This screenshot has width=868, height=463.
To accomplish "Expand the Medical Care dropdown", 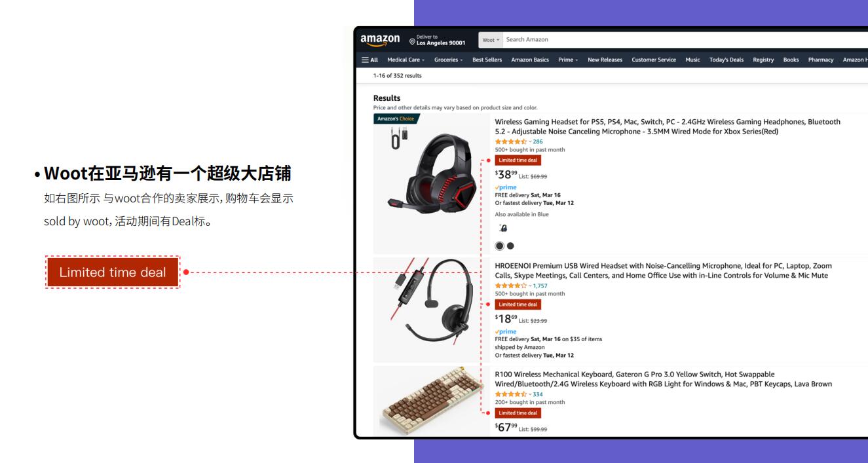I will pyautogui.click(x=406, y=60).
